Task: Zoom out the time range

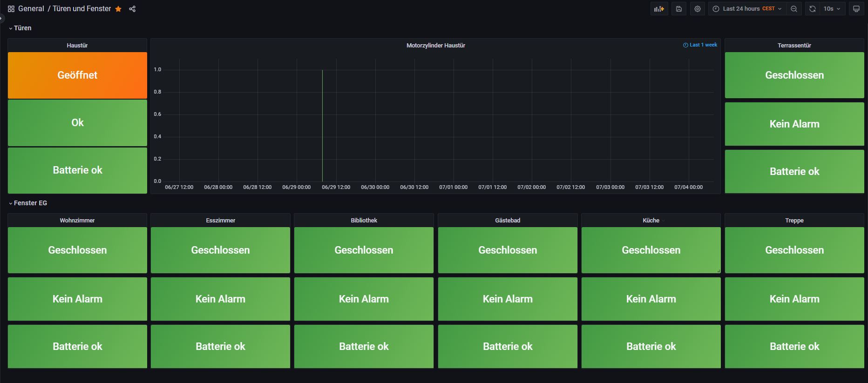Action: [x=794, y=9]
